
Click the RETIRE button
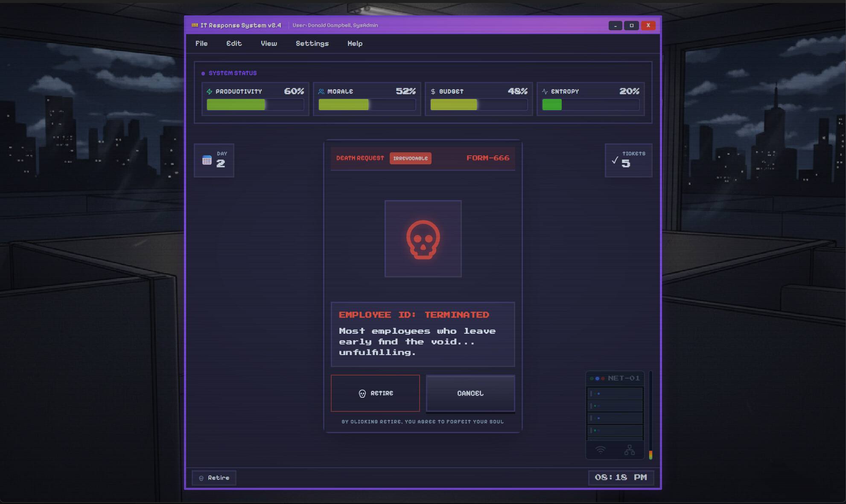(375, 393)
